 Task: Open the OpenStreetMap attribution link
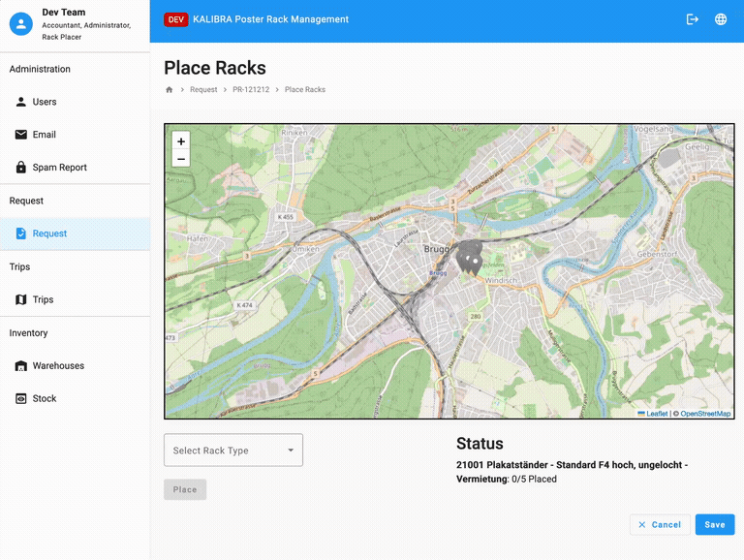tap(705, 414)
